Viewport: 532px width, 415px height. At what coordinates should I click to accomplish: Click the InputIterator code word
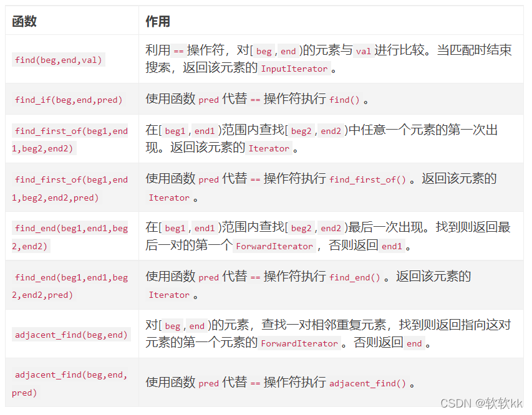pyautogui.click(x=294, y=69)
